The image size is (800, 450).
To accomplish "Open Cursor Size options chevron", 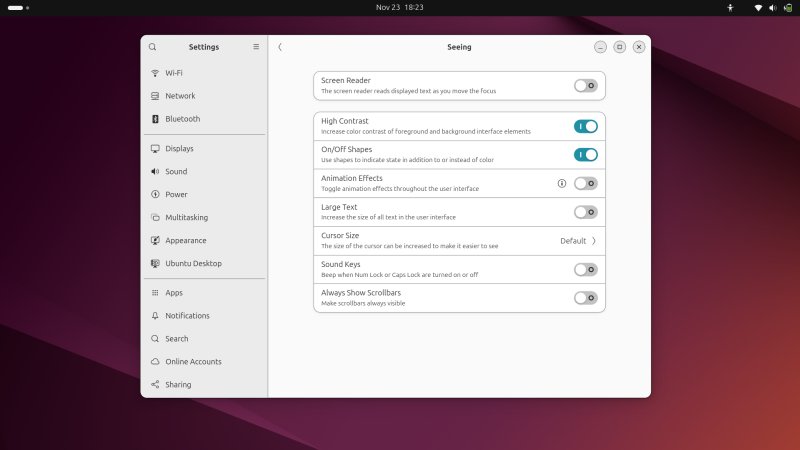I will click(594, 241).
